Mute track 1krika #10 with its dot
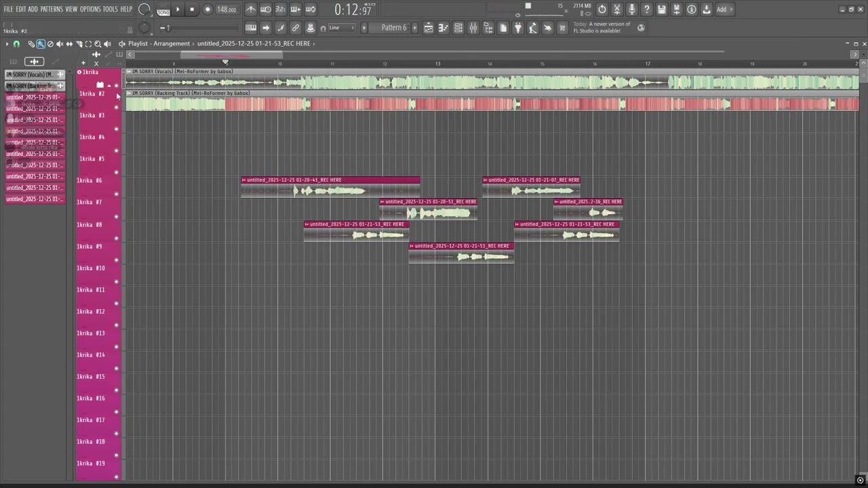868x488 pixels. pos(116,282)
